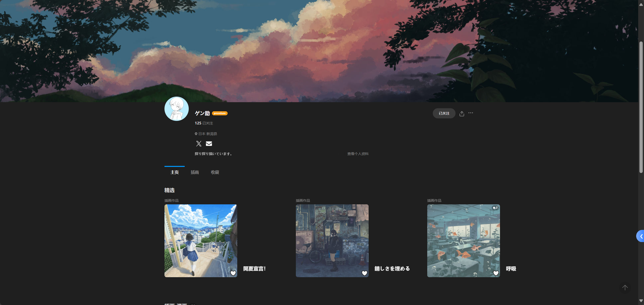The height and width of the screenshot is (305, 644).
Task: Click the envelope mail icon
Action: click(x=209, y=144)
